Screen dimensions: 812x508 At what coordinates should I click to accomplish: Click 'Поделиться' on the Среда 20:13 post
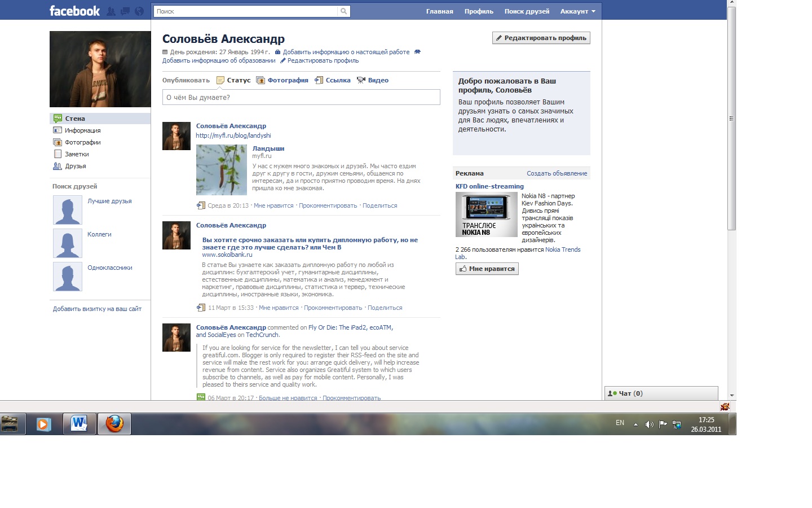(380, 205)
